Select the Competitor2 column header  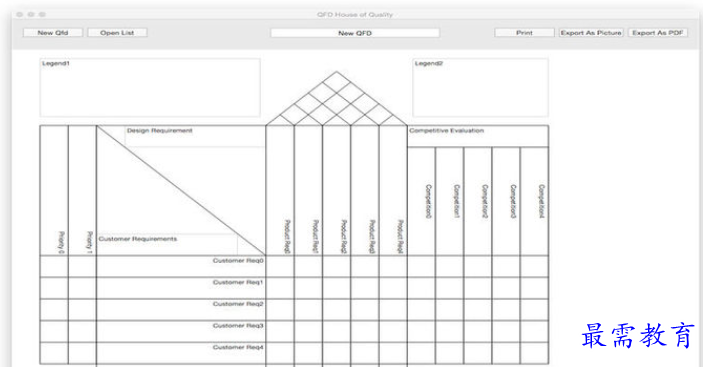(478, 201)
